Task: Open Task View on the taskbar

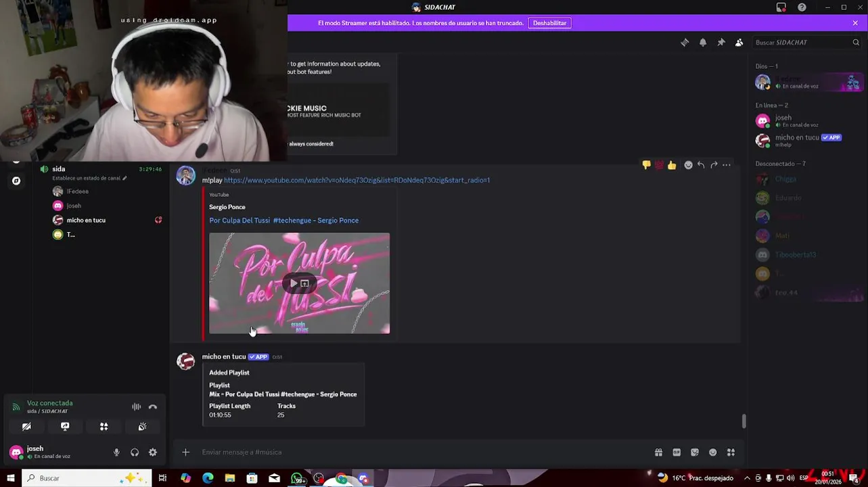Action: pos(162,478)
